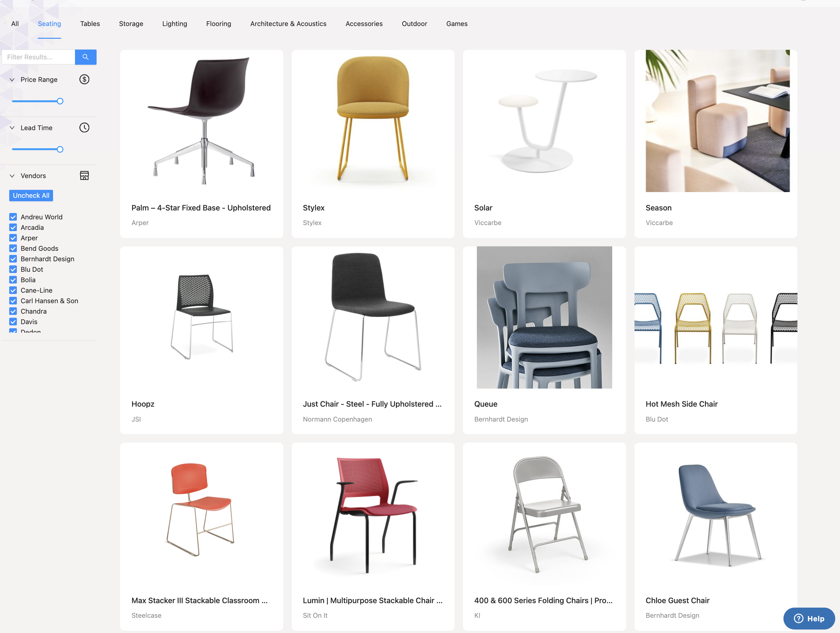
Task: Click the storefront icon beside Vendors
Action: (84, 175)
